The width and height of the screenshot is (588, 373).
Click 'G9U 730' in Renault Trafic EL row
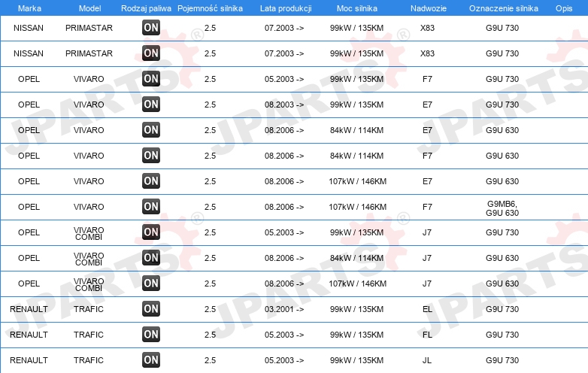coord(502,309)
